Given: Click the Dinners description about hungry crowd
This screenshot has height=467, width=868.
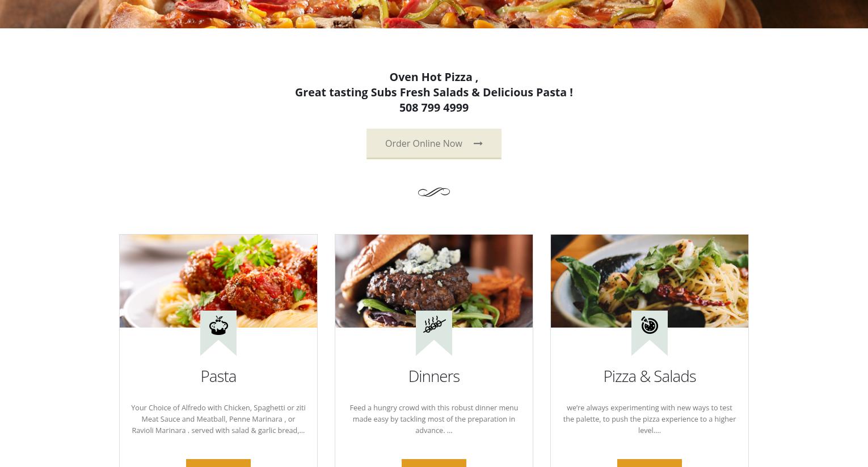Looking at the screenshot, I should tap(434, 419).
